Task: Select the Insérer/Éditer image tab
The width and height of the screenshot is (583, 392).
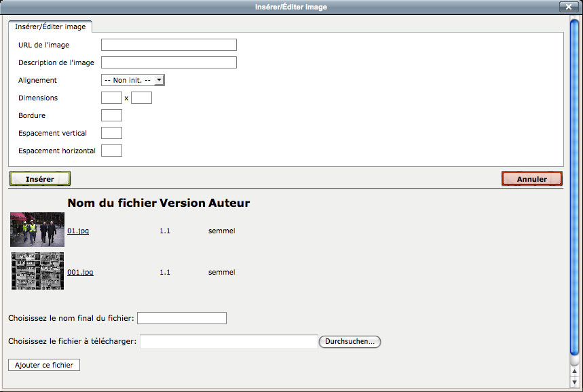Action: 51,26
